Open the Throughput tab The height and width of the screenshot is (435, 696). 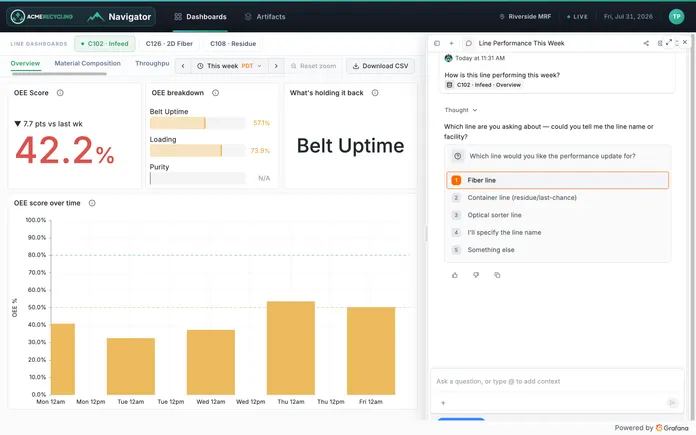pos(152,63)
